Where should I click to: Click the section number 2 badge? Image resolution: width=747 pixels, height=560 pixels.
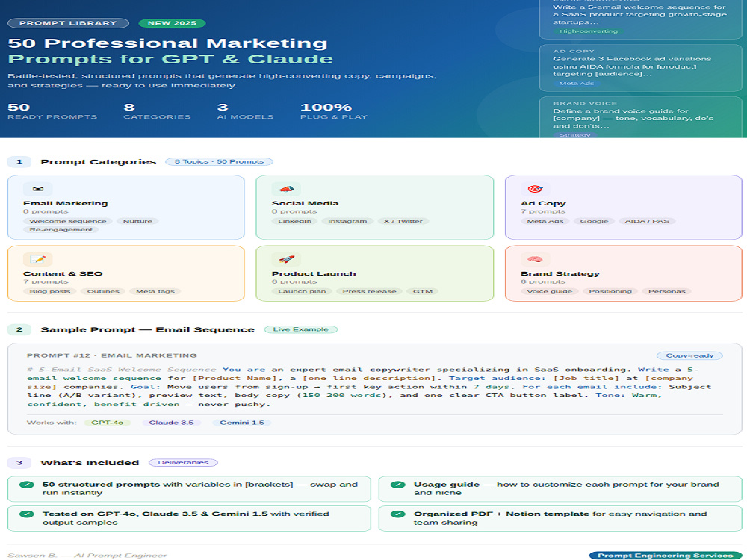(19, 329)
